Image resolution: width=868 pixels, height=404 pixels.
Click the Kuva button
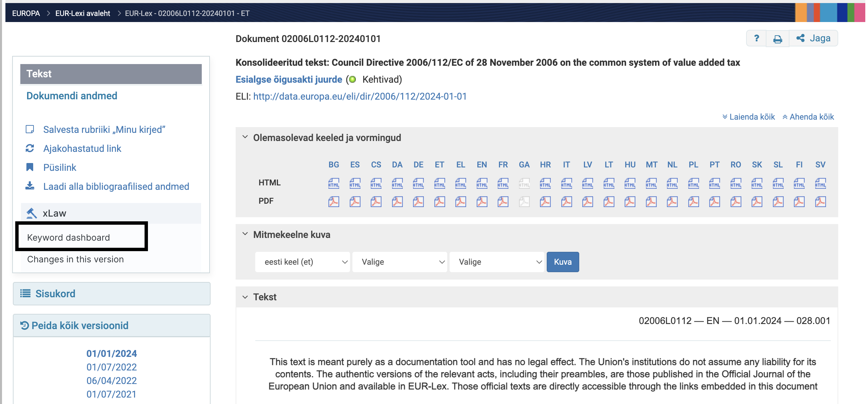click(x=562, y=262)
